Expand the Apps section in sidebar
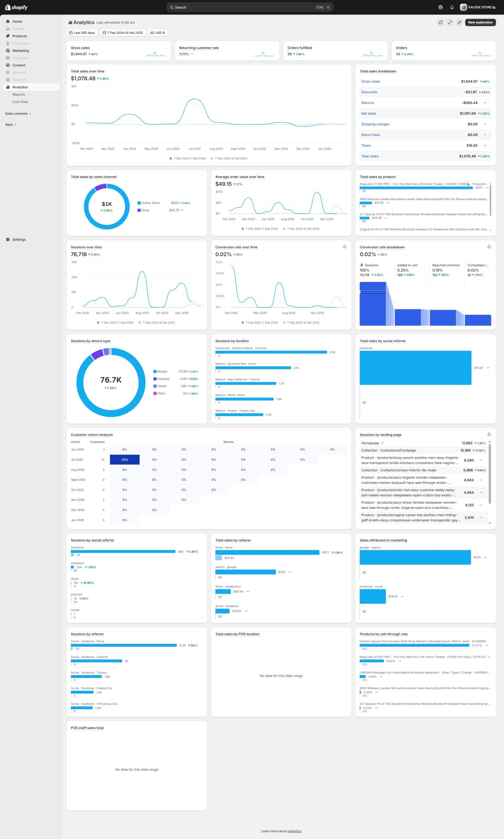504x839 pixels. [x=10, y=124]
